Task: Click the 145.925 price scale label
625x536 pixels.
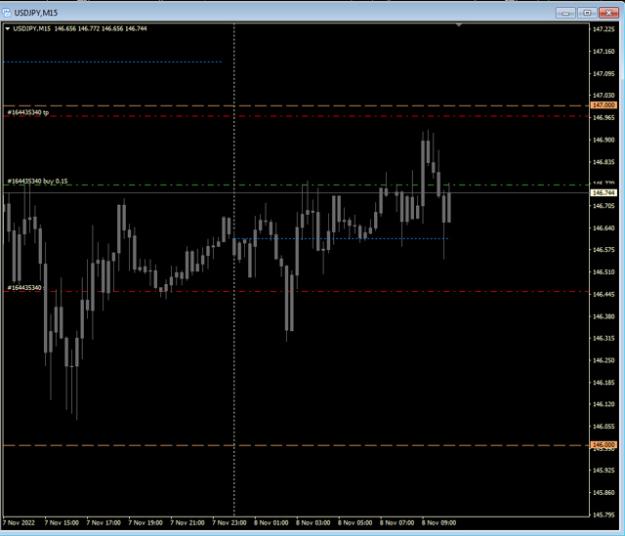Action: tap(603, 470)
